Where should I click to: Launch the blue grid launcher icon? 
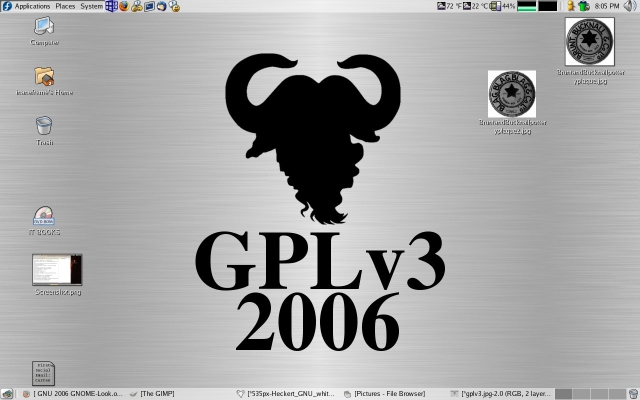point(111,6)
